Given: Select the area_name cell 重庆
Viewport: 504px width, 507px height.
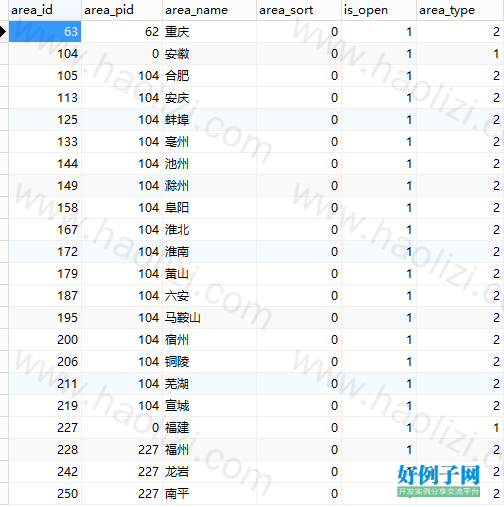Looking at the screenshot, I should [x=209, y=32].
